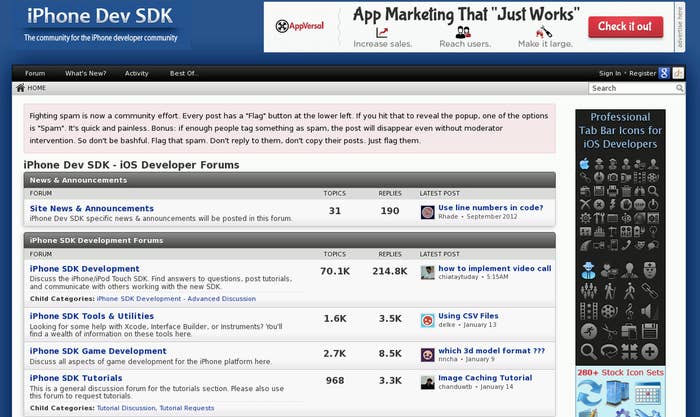Click the Check it out button
This screenshot has height=417, width=700.
[625, 27]
